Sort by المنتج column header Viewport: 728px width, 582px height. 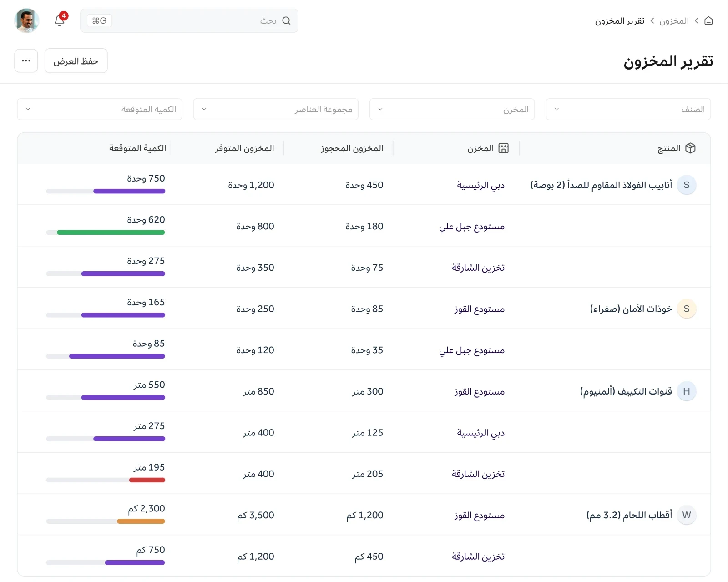(x=669, y=148)
